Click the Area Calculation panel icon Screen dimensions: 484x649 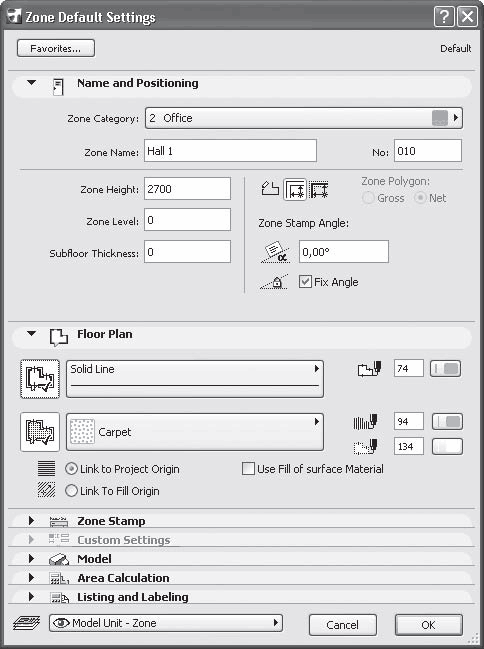tap(59, 578)
